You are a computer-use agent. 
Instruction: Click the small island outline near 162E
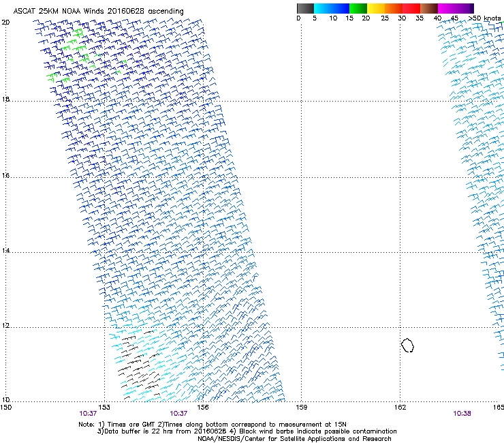pos(407,345)
